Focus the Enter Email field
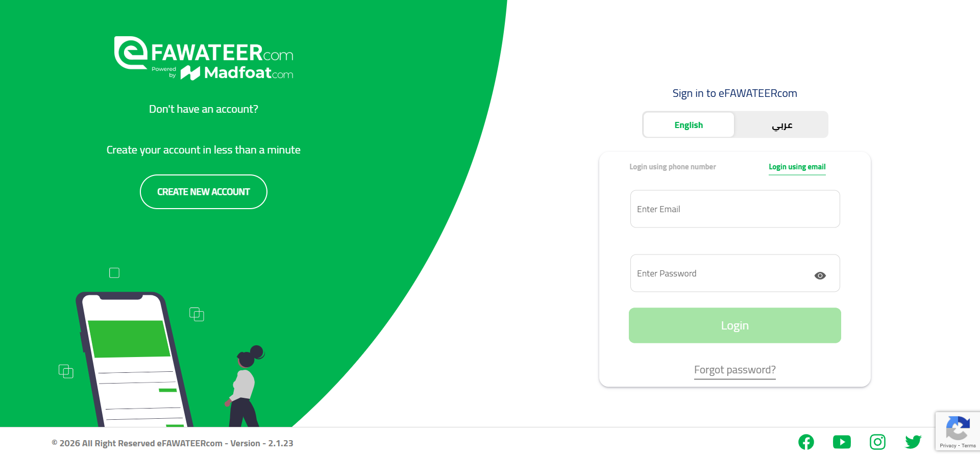Viewport: 980px width, 457px height. 734,209
